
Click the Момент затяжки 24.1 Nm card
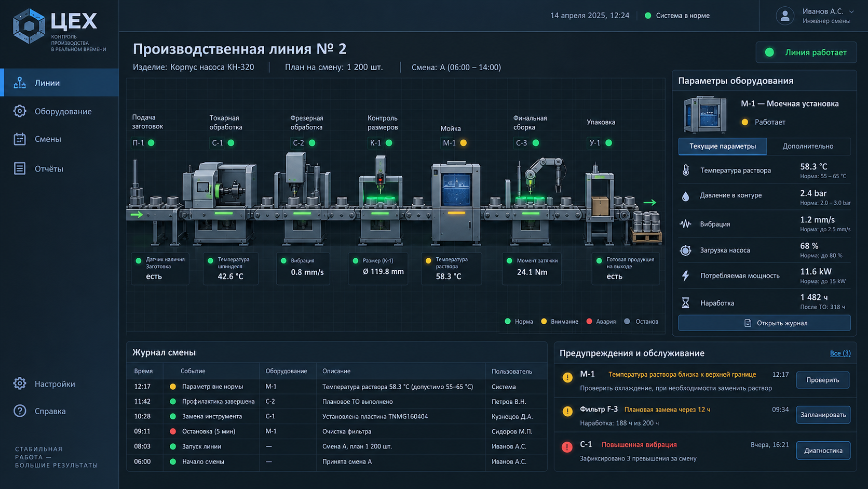click(532, 268)
